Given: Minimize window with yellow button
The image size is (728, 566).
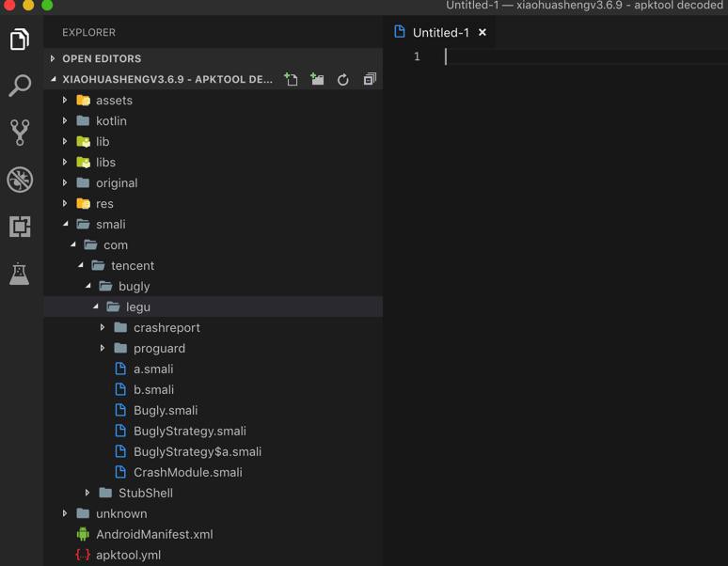Looking at the screenshot, I should pos(28,5).
